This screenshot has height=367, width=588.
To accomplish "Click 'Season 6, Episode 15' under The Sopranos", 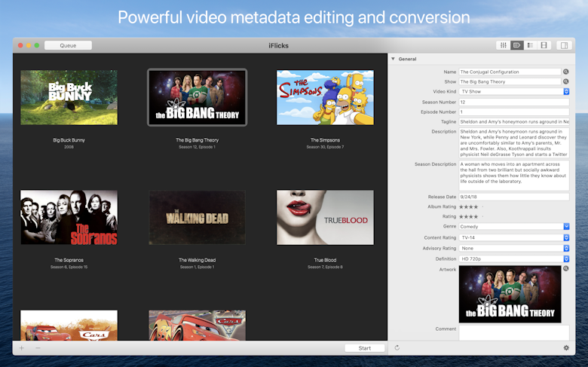I will (x=69, y=267).
